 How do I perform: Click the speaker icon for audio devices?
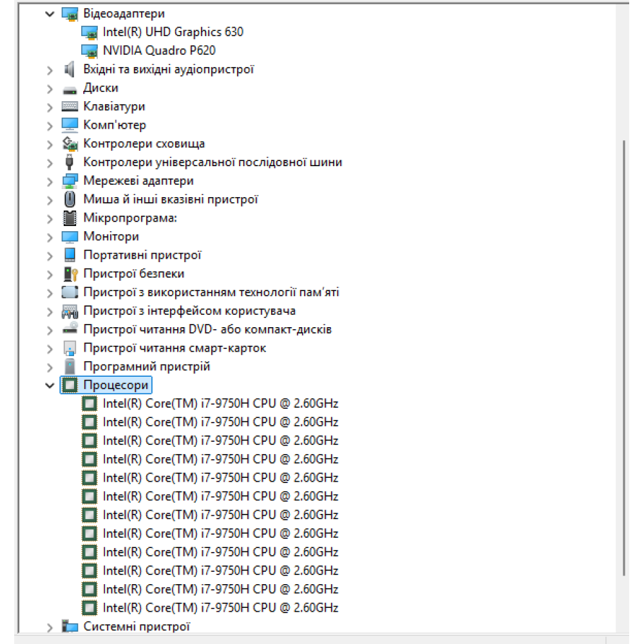(x=70, y=70)
